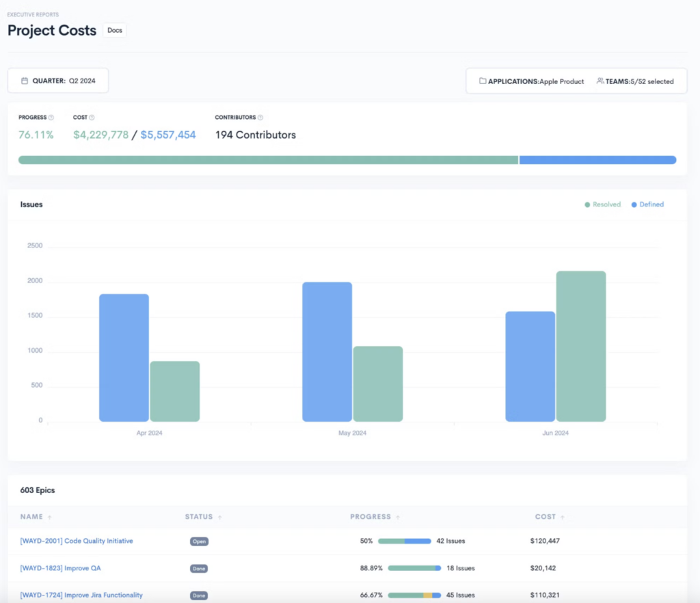This screenshot has height=603, width=700.
Task: Click the info icon next to Progress
Action: point(51,118)
